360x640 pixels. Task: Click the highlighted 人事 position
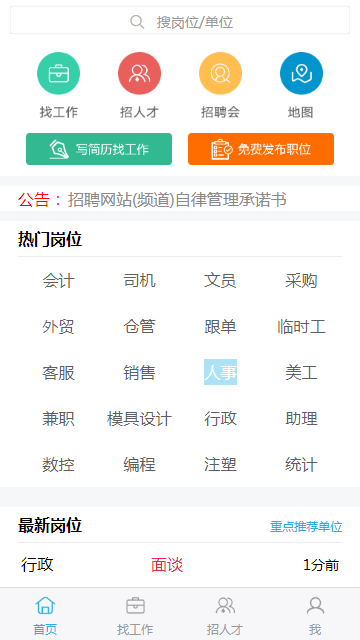(220, 372)
